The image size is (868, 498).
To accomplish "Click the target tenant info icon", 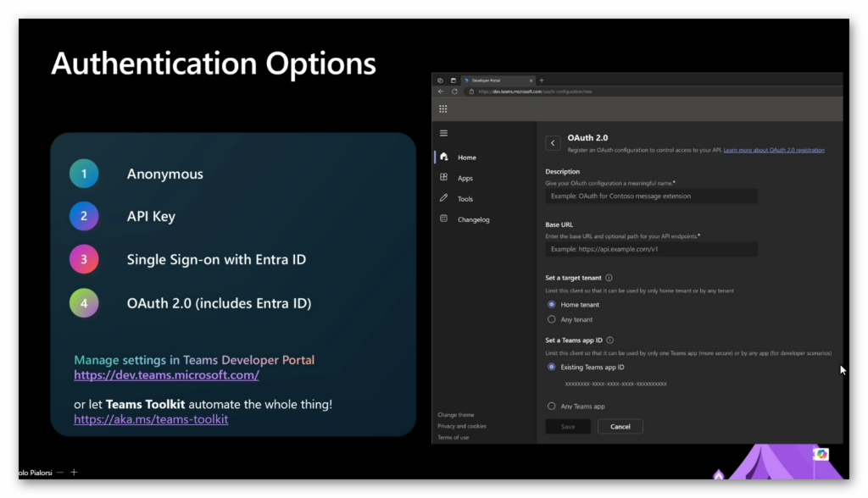I will click(609, 278).
